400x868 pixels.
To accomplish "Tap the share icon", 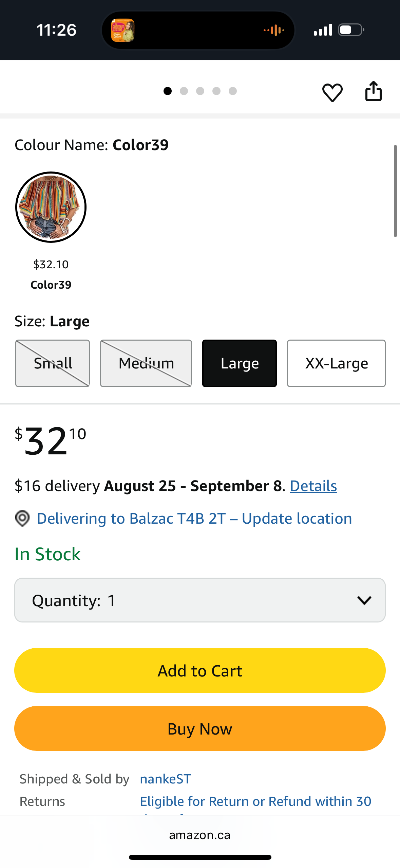I will click(x=373, y=91).
